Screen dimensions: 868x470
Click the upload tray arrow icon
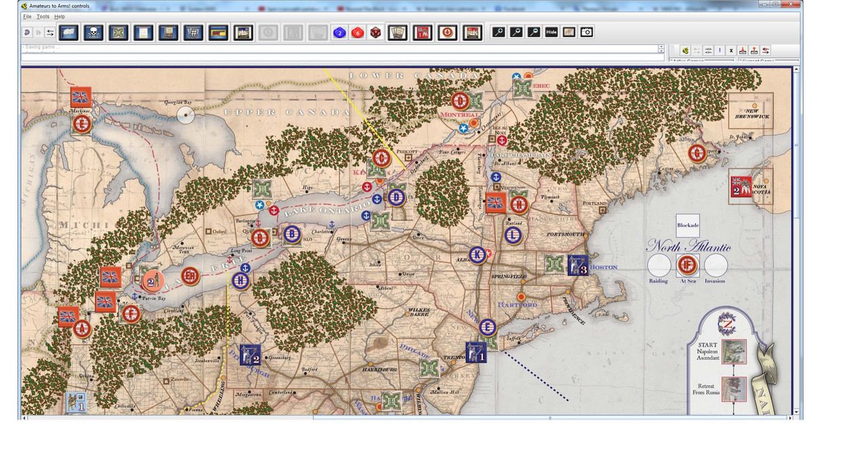coord(754,50)
